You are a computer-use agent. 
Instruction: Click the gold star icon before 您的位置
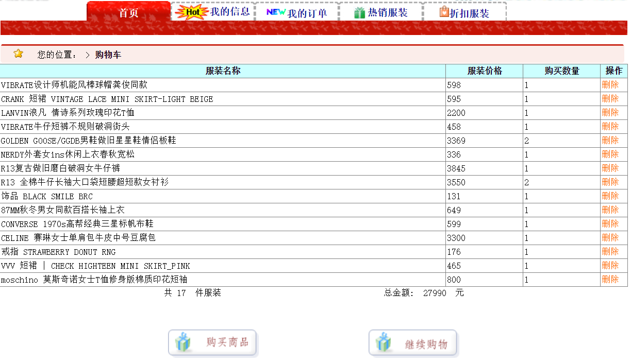[19, 54]
